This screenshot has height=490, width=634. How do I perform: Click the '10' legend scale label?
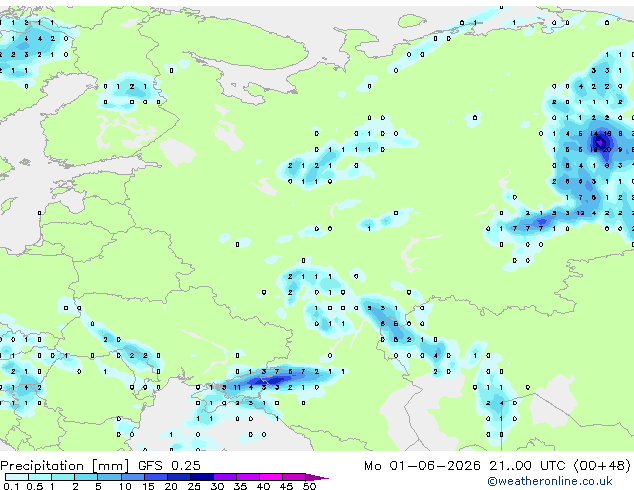(125, 486)
